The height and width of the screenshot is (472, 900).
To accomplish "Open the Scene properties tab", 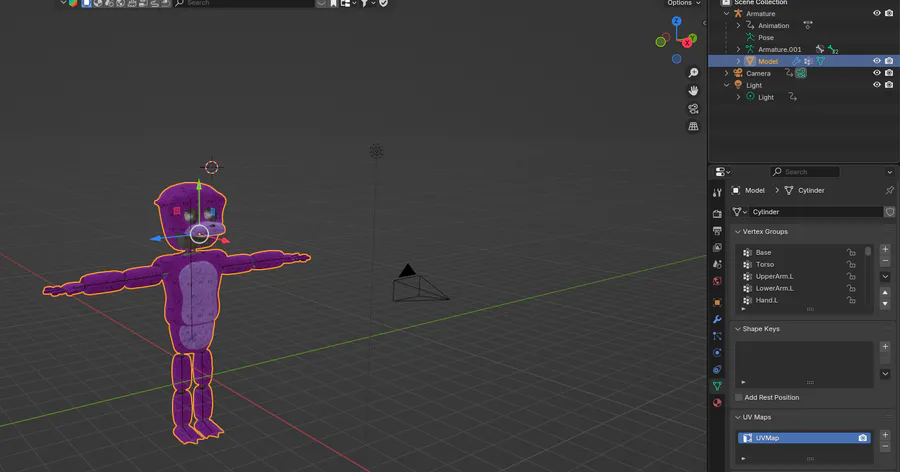I will click(x=717, y=264).
